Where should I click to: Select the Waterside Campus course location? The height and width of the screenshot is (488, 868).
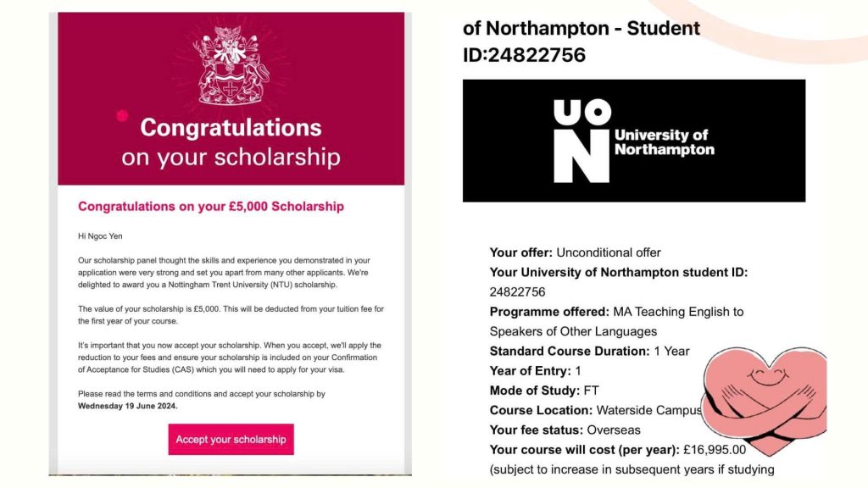coord(649,410)
